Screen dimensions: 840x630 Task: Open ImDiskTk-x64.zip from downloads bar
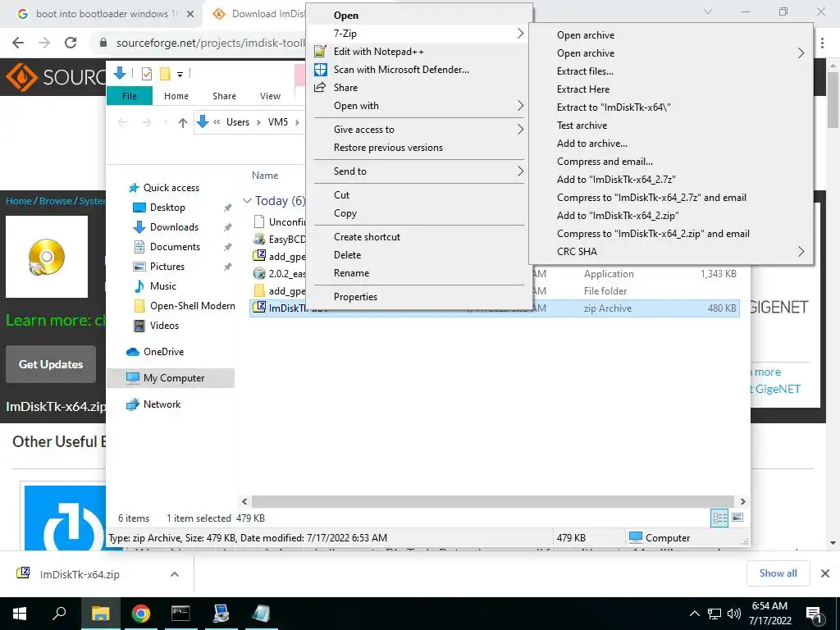click(x=80, y=574)
